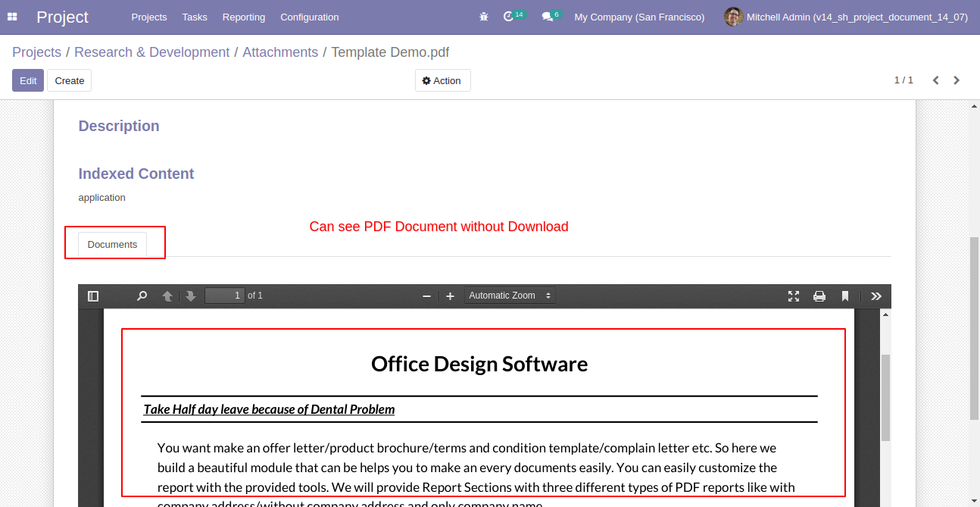Open find in PDF document
Screen dimensions: 980x507
tap(142, 296)
